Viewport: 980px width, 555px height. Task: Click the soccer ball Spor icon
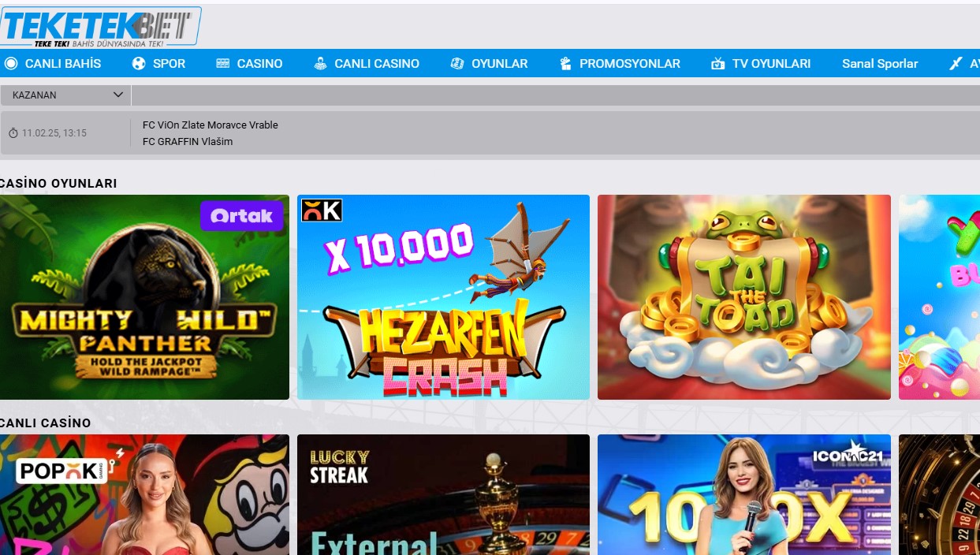coord(140,64)
